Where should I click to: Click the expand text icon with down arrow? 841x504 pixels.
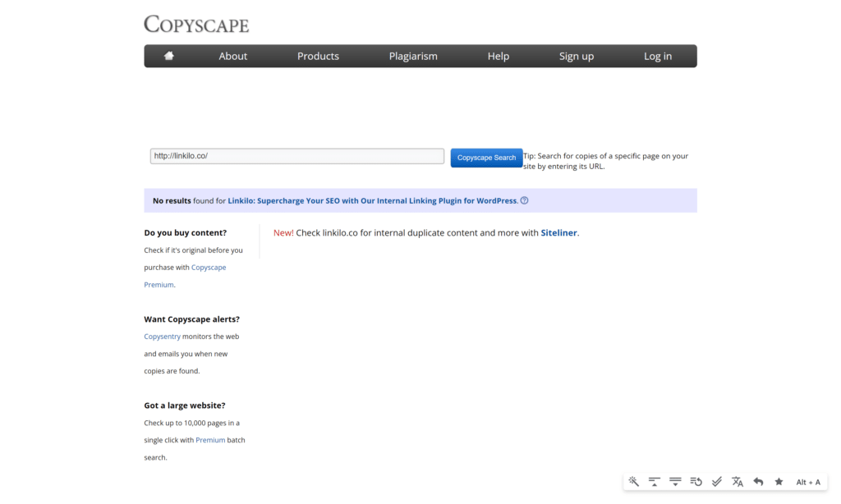pos(675,482)
